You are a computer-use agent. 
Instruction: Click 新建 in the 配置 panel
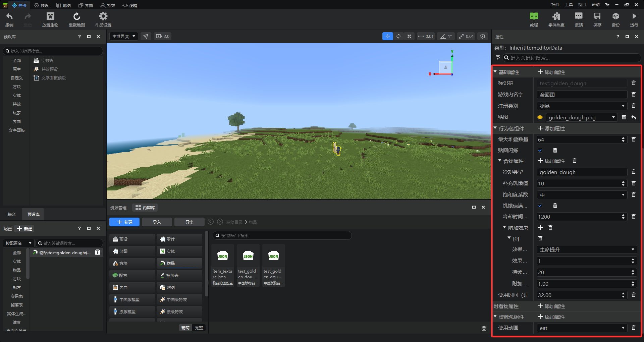point(25,229)
